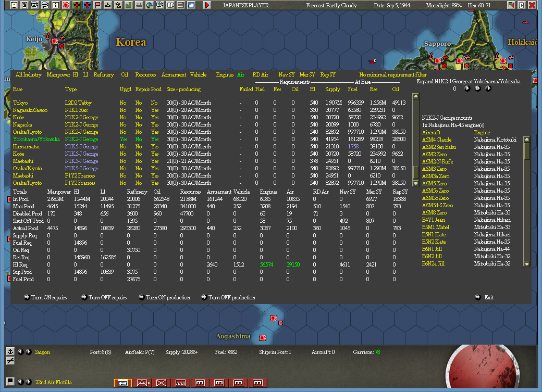542x392 pixels.
Task: Click the first expand arrow under Expand N1K2-J
Action: pyautogui.click(x=467, y=88)
